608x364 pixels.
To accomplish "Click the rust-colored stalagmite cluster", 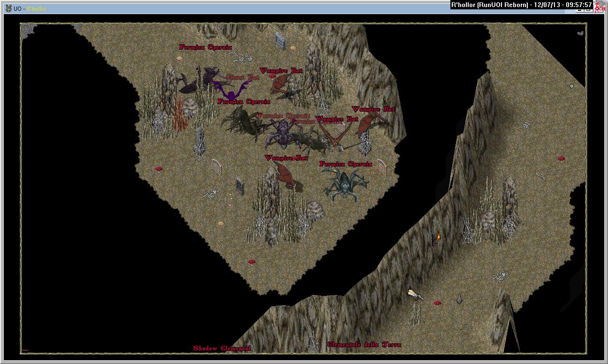I will 181,115.
